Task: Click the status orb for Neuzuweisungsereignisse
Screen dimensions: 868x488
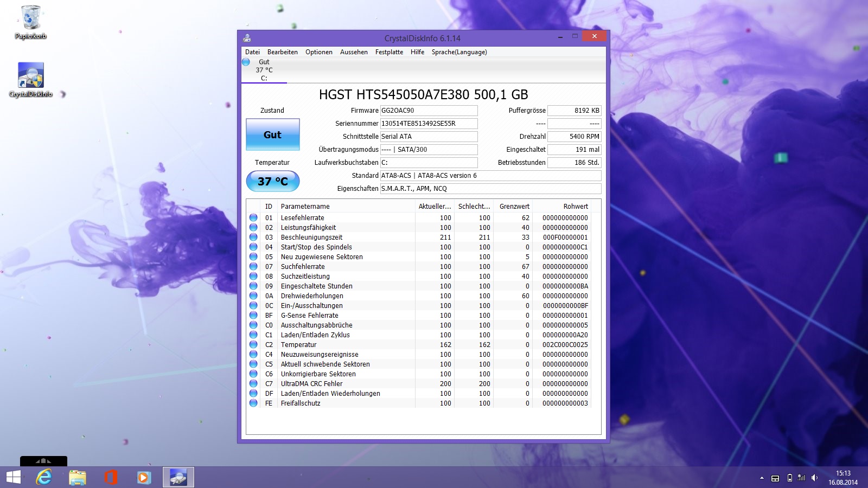Action: (x=253, y=354)
